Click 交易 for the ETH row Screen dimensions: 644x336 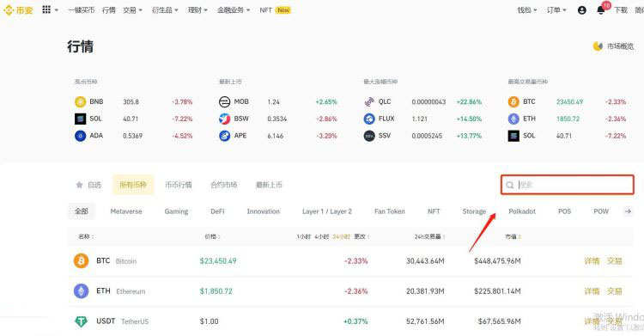coord(615,291)
